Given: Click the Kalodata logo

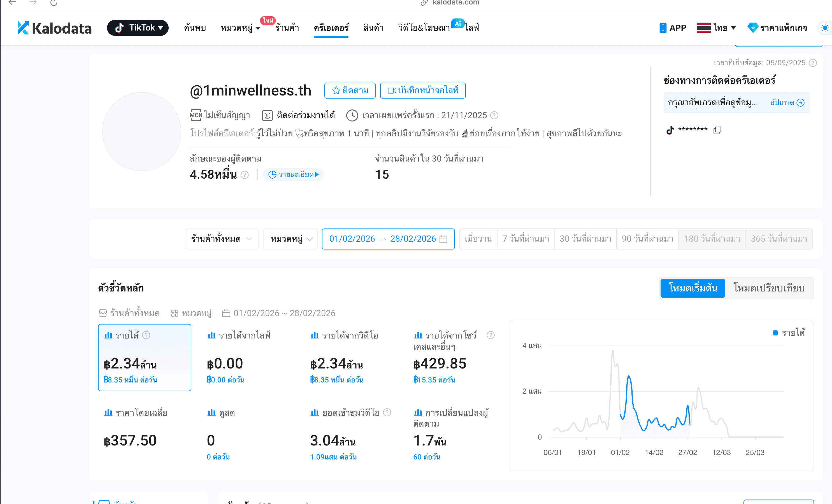Looking at the screenshot, I should [x=54, y=28].
